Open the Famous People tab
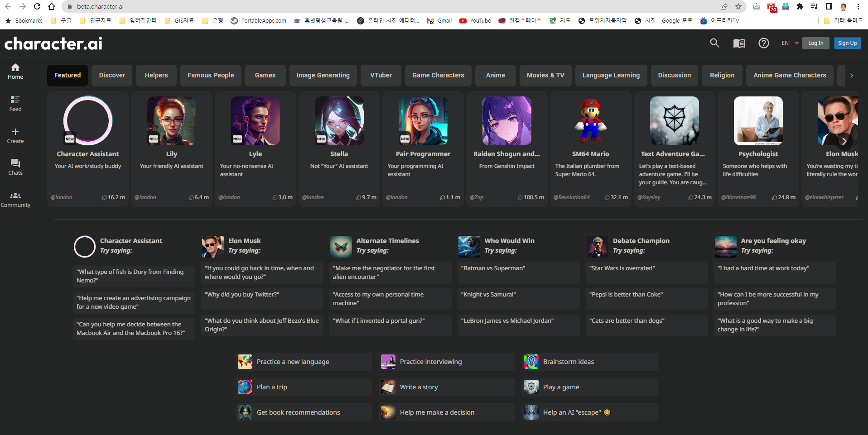 tap(211, 75)
